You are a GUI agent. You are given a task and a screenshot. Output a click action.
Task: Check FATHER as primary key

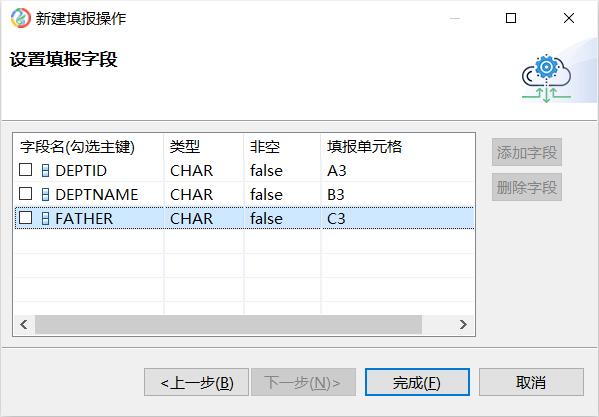click(x=26, y=218)
